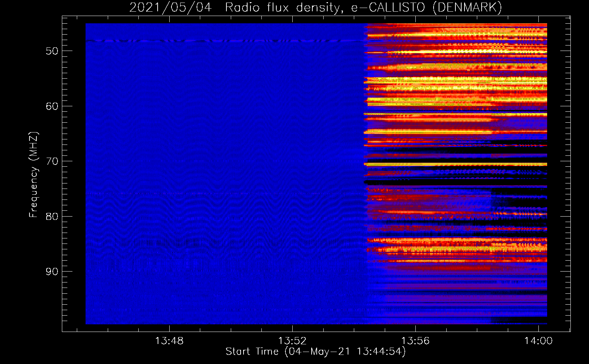The width and height of the screenshot is (589, 364).
Task: Click the 70 frequency tick label
Action: pyautogui.click(x=52, y=161)
